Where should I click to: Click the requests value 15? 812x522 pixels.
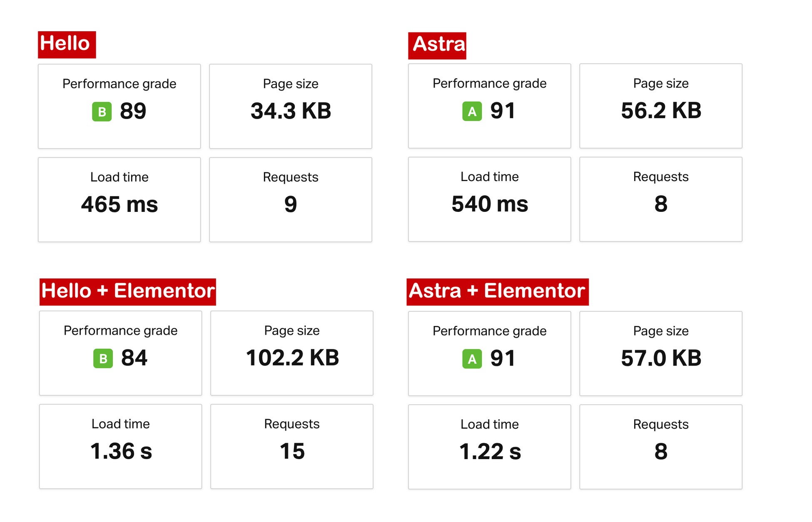pyautogui.click(x=292, y=451)
